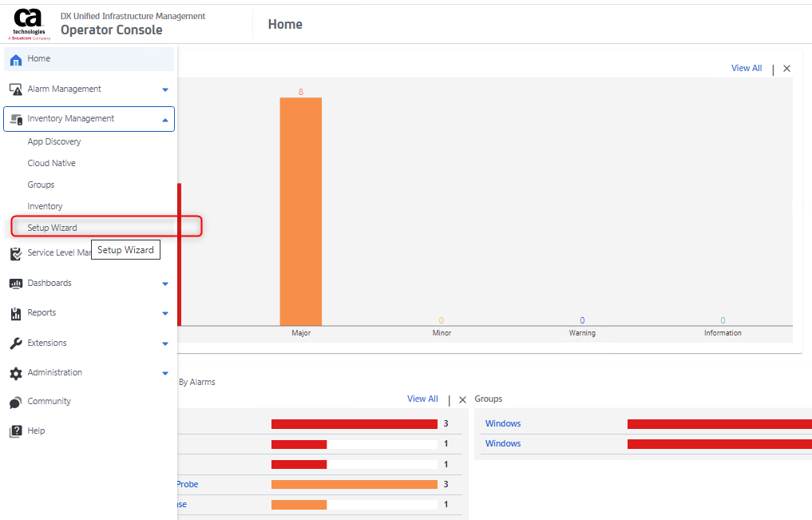The height and width of the screenshot is (520, 812).
Task: Click the Administration gear icon
Action: pos(15,373)
